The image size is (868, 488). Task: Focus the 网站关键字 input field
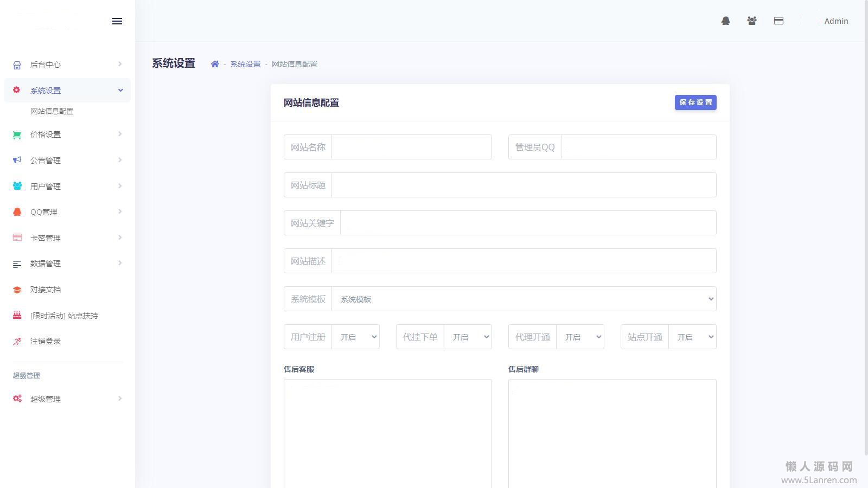coord(528,223)
